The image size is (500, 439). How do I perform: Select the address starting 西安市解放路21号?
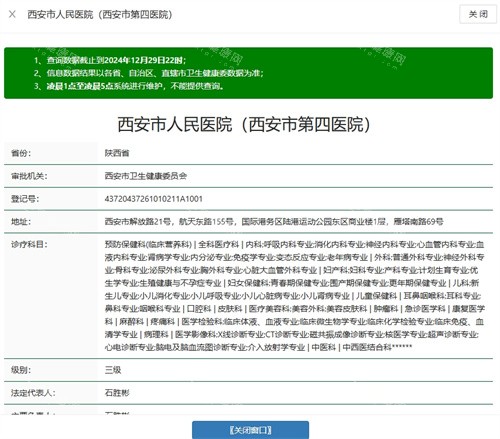click(274, 222)
